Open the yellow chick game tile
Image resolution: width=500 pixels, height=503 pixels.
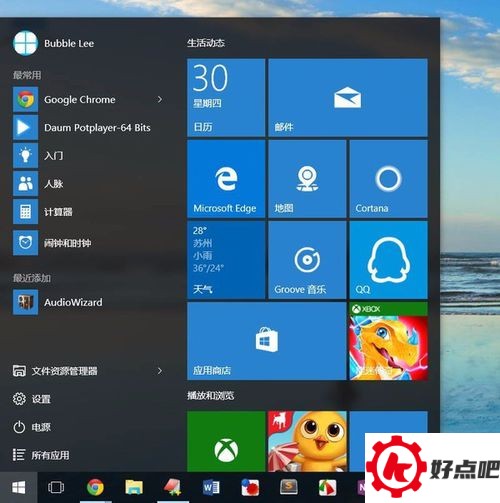point(307,441)
